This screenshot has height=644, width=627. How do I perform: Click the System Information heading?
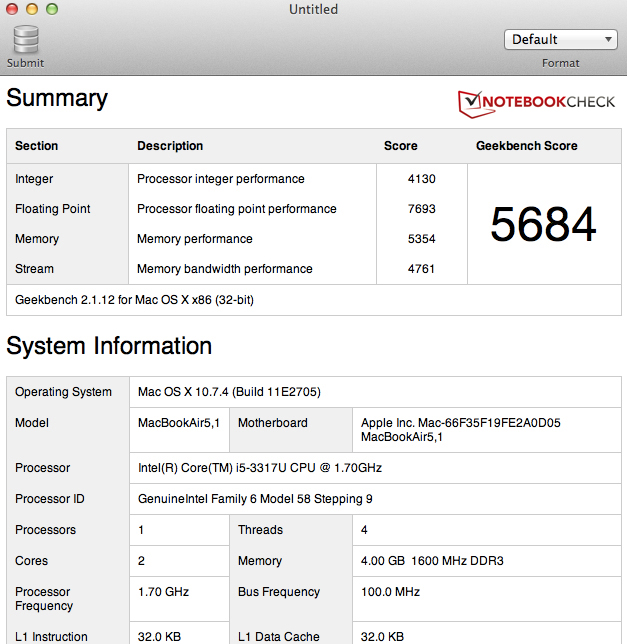[x=109, y=345]
